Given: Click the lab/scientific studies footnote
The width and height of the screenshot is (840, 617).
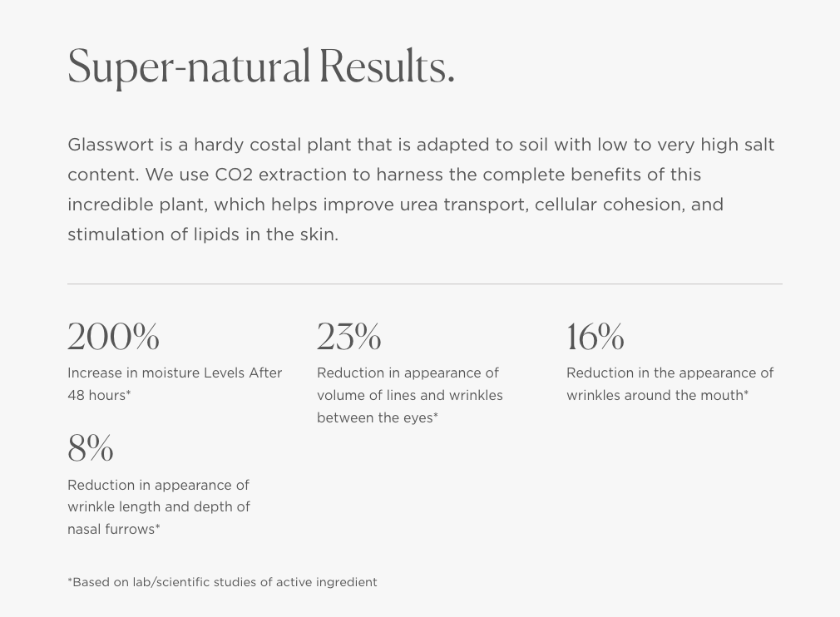Looking at the screenshot, I should pos(222,582).
